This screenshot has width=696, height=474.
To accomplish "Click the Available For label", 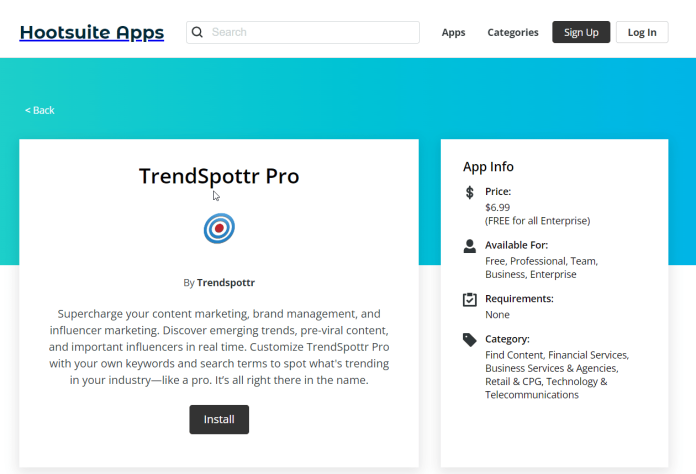I will (x=517, y=245).
